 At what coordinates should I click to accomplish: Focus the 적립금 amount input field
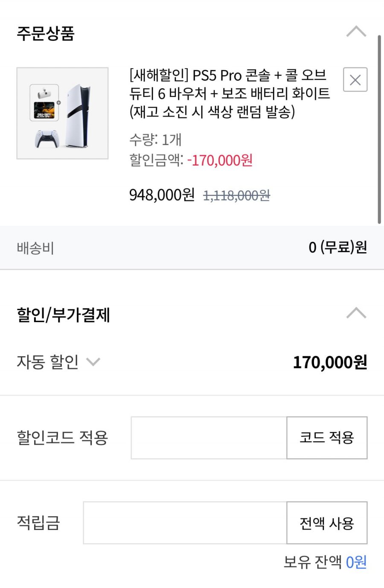[185, 523]
